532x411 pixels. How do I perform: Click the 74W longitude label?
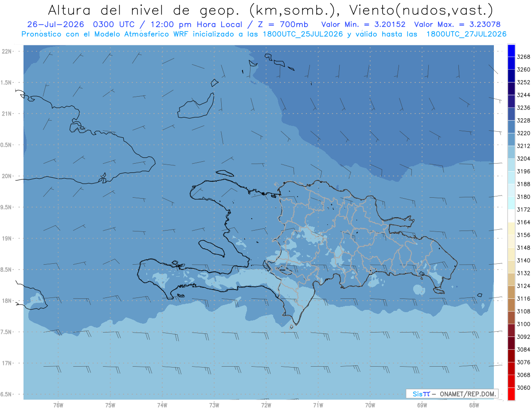162,405
